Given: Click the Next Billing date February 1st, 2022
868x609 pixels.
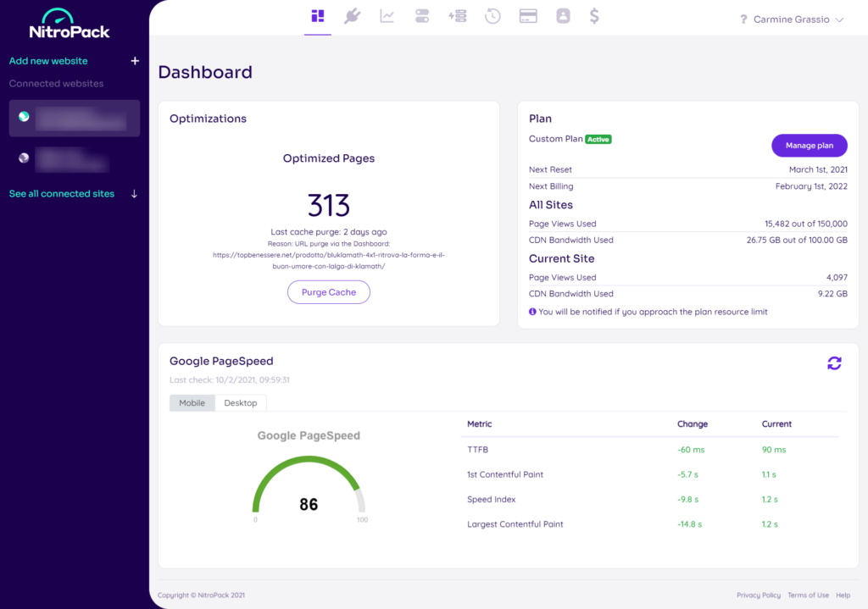Looking at the screenshot, I should click(811, 186).
